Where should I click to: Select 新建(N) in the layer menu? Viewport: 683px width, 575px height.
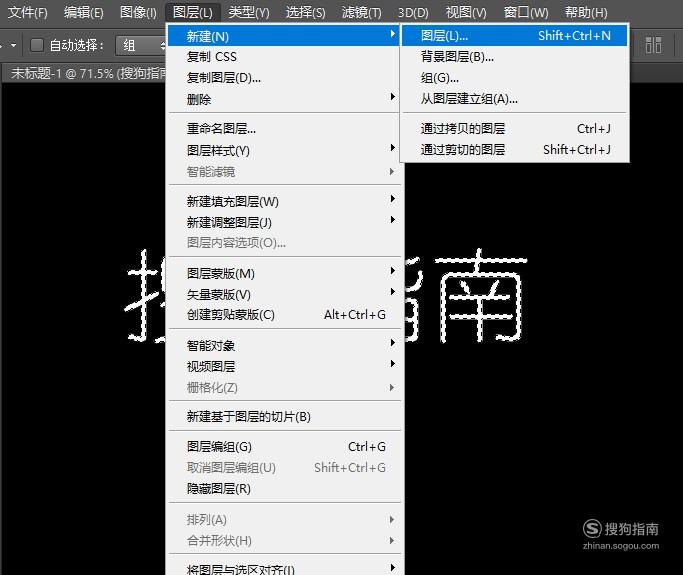point(283,36)
